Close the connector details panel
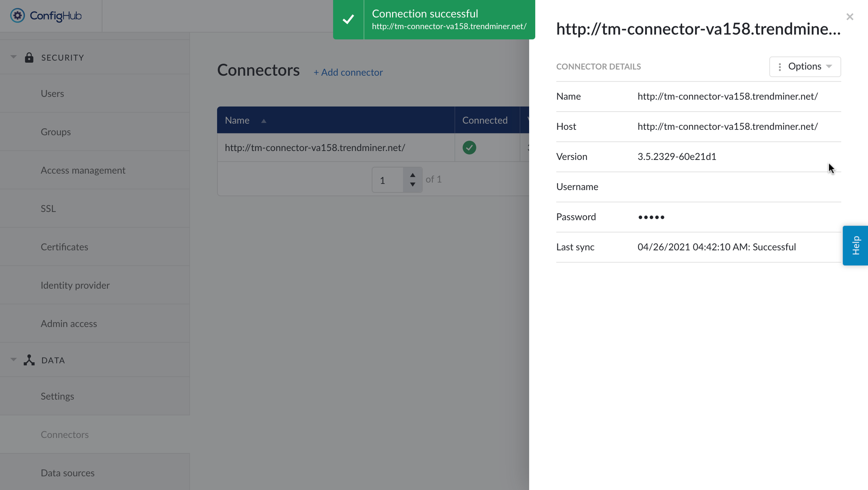This screenshot has width=868, height=490. coord(850,17)
